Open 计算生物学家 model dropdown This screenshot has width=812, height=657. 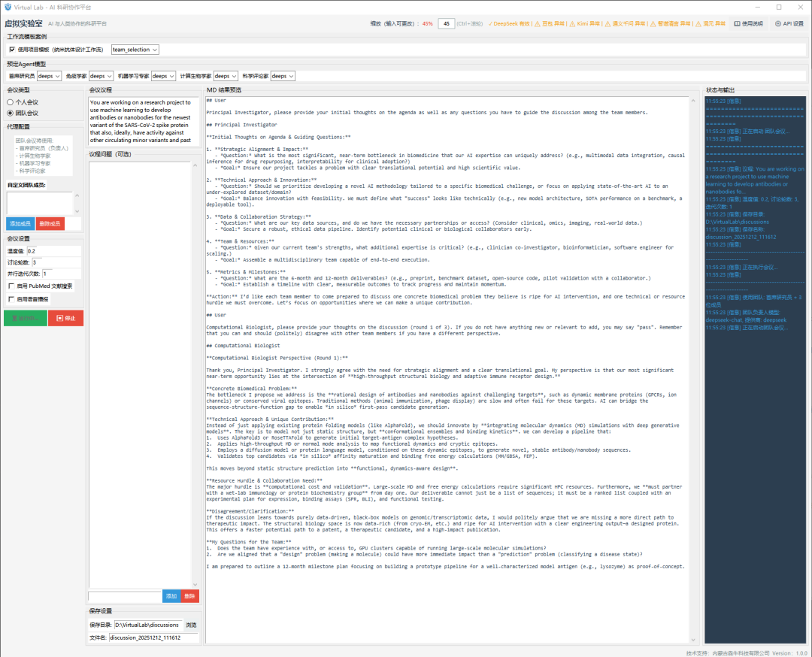click(226, 76)
